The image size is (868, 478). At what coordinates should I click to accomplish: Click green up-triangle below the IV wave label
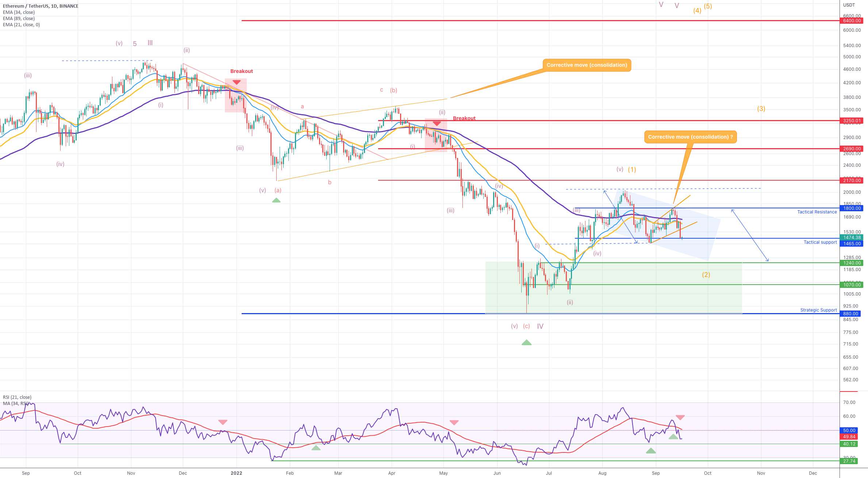coord(526,342)
